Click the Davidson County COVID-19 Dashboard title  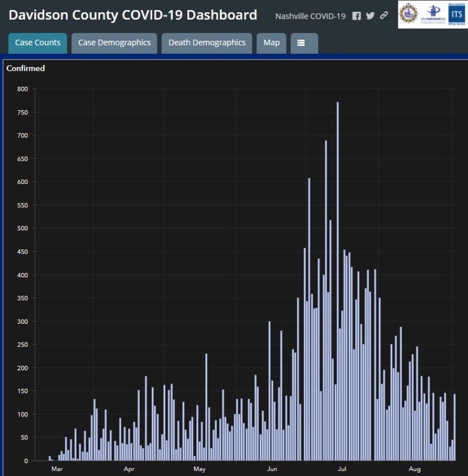133,15
